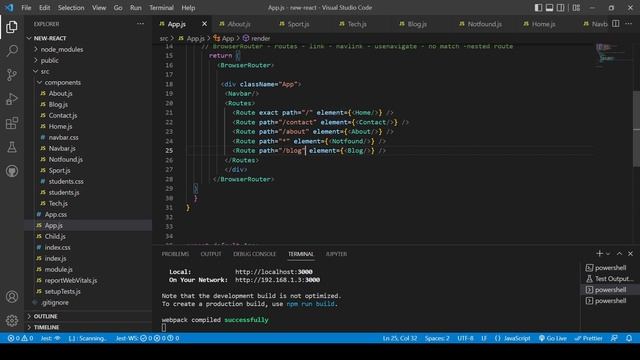Open the Explorer view in activity bar
The height and width of the screenshot is (360, 640).
click(12, 27)
